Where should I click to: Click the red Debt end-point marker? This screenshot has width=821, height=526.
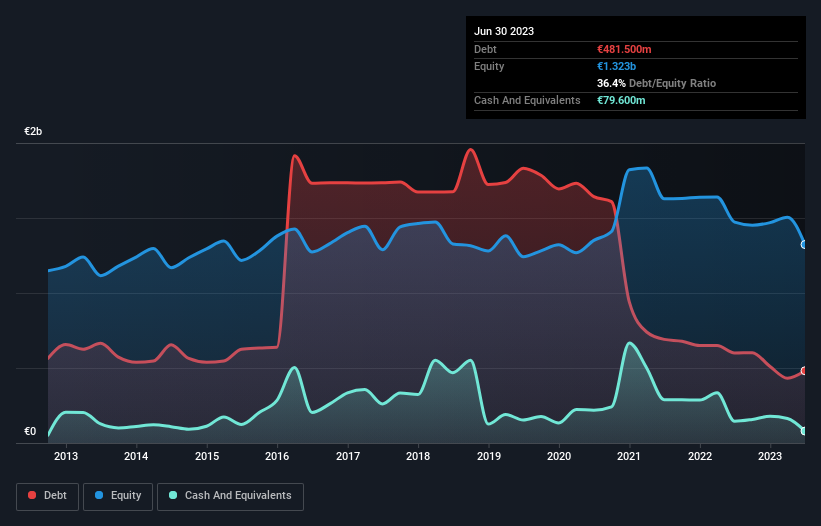pyautogui.click(x=804, y=371)
